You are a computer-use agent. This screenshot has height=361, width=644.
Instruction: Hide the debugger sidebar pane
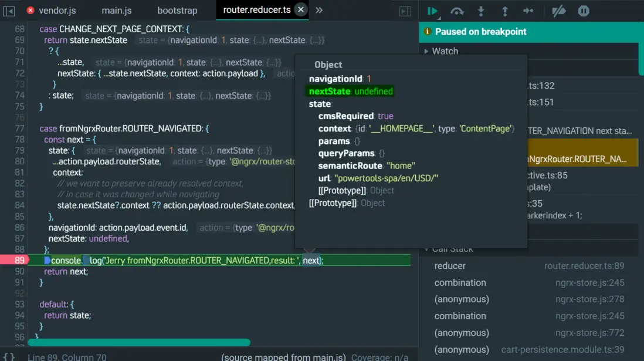click(x=405, y=11)
